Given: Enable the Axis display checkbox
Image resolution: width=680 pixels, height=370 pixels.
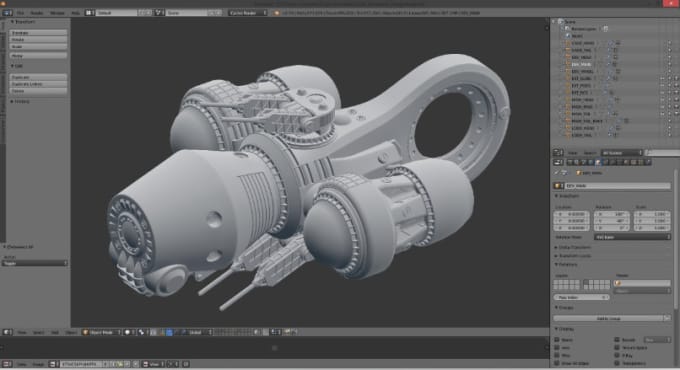Looking at the screenshot, I should pyautogui.click(x=557, y=348).
